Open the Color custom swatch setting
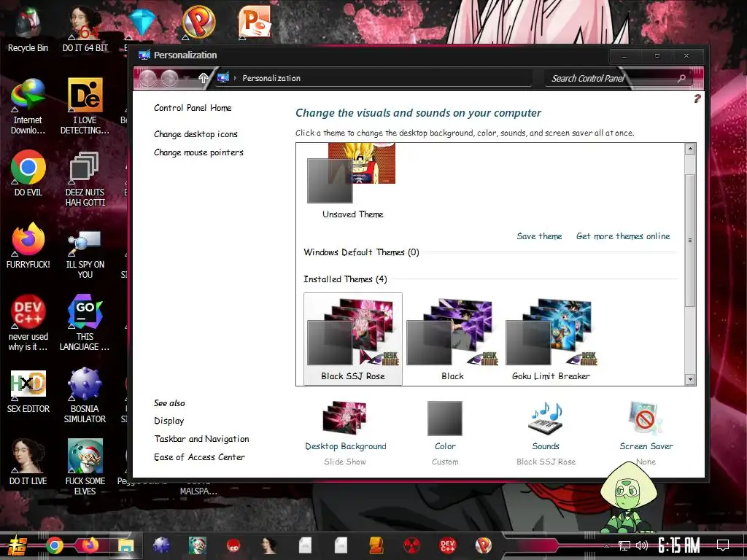 445,434
